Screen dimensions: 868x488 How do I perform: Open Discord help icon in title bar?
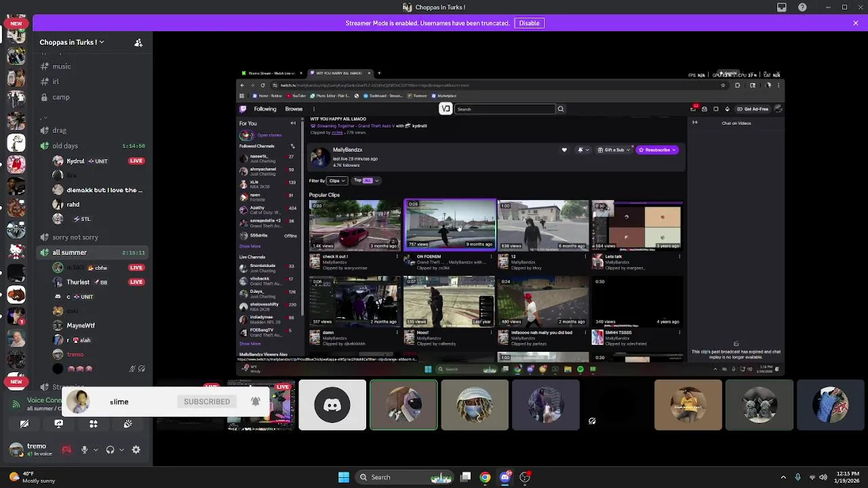pos(802,7)
